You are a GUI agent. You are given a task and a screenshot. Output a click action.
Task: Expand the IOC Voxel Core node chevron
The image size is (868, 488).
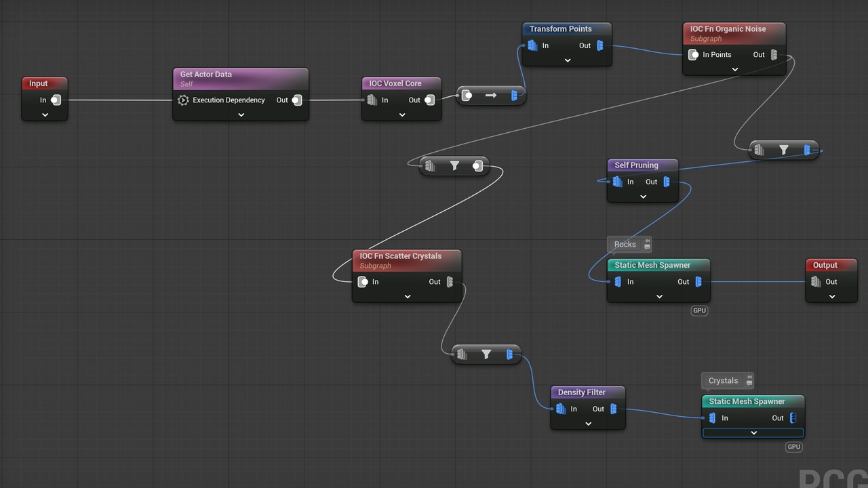(401, 115)
